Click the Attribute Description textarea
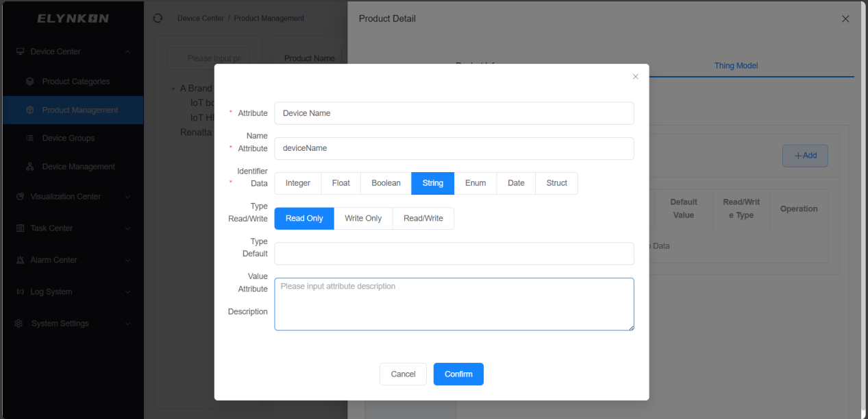 click(x=454, y=304)
